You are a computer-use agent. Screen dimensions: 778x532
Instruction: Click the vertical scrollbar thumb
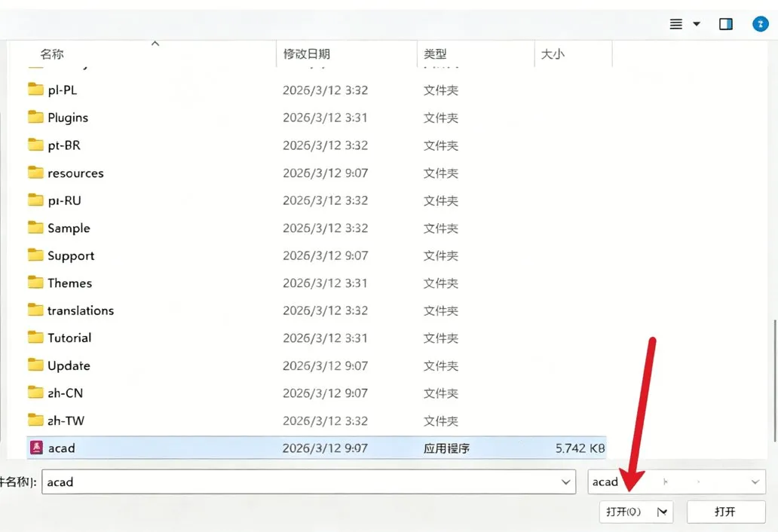pyautogui.click(x=774, y=381)
